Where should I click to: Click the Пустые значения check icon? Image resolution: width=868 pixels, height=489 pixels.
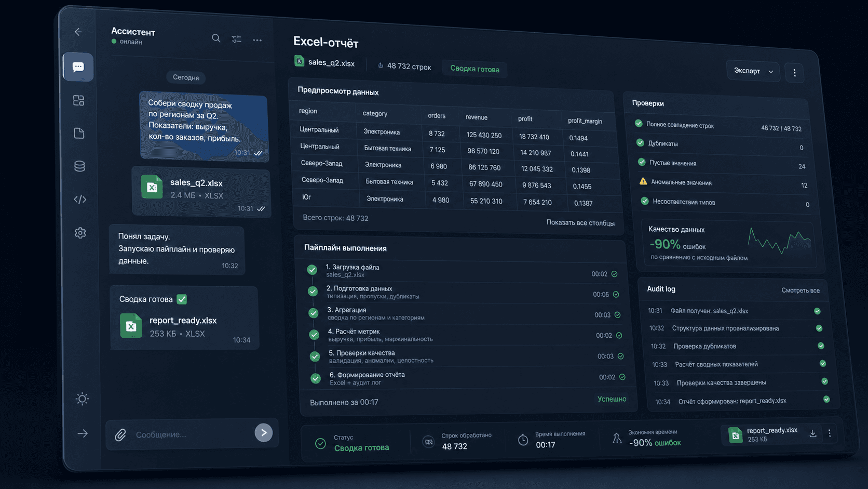click(642, 162)
